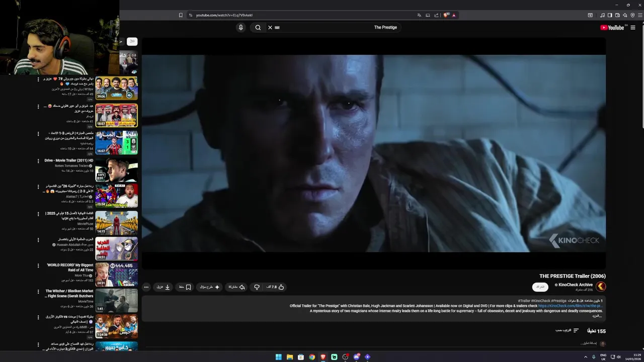Open options menu for The Witcher video

(x=38, y=292)
